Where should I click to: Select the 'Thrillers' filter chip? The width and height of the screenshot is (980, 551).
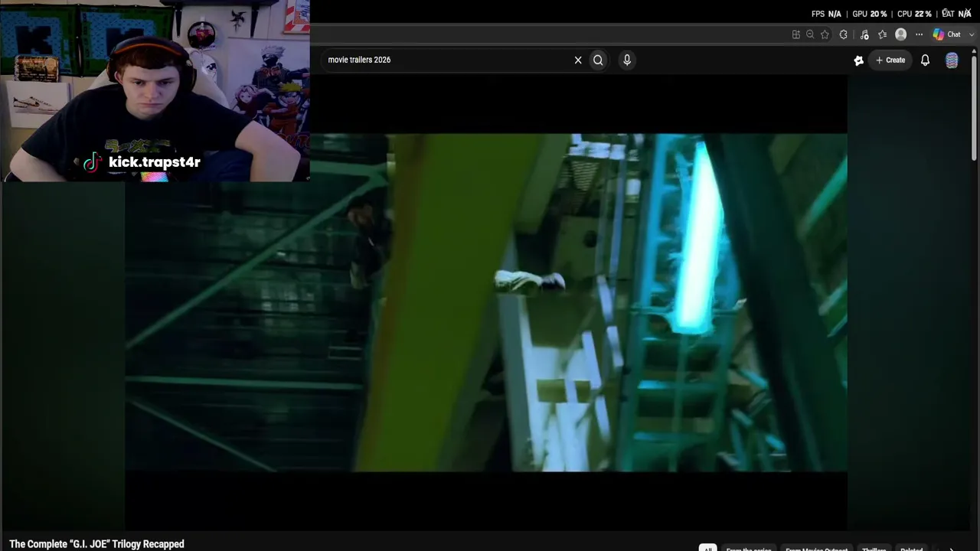tap(874, 549)
